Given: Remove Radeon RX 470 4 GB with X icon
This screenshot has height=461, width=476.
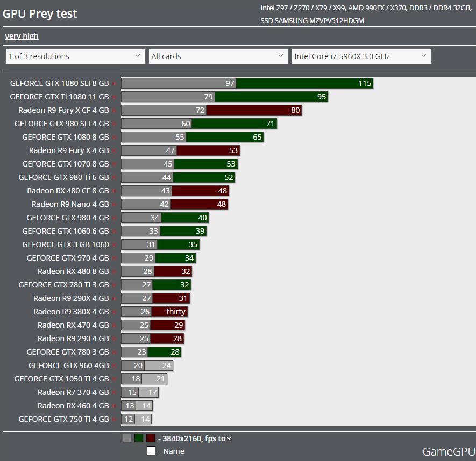Looking at the screenshot, I should click(114, 326).
